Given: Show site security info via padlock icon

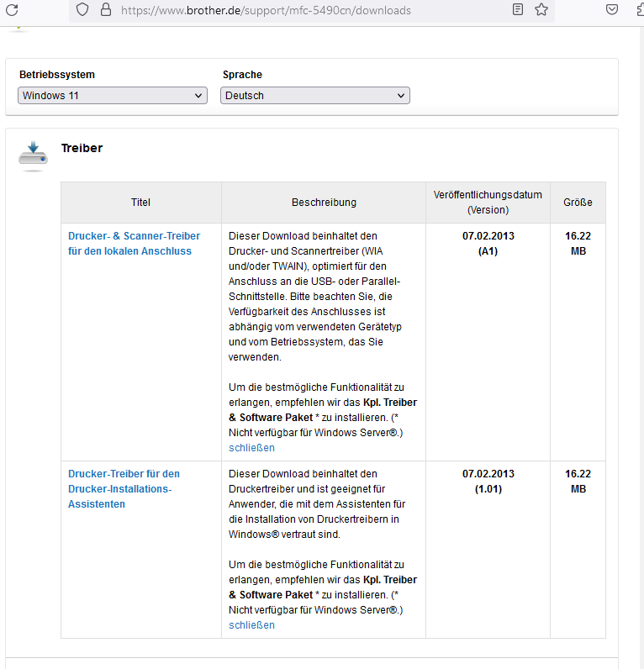Looking at the screenshot, I should point(105,9).
